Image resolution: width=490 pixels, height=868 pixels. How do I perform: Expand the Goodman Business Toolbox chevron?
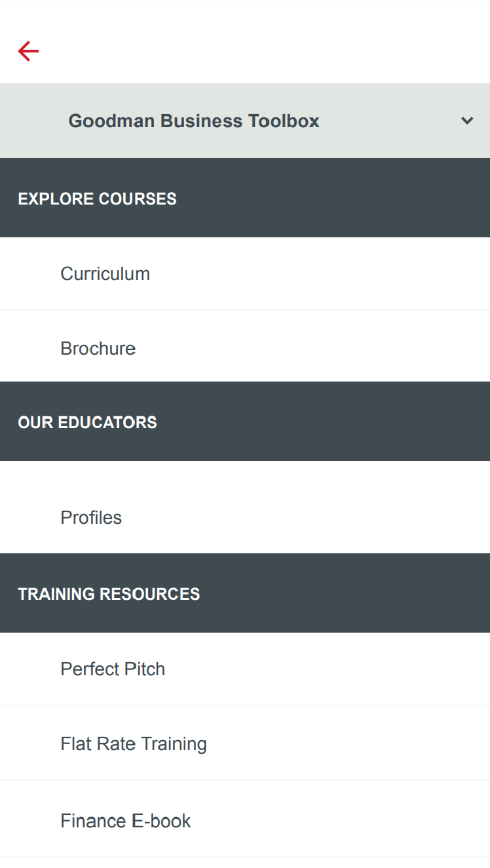467,121
